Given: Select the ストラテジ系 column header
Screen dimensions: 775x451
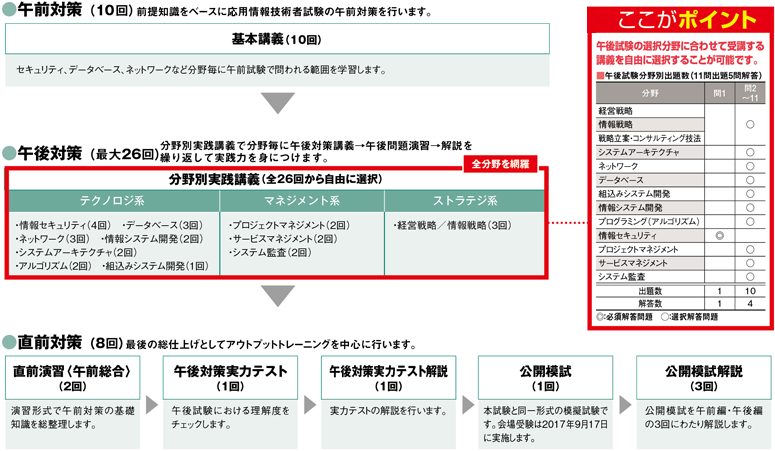Looking at the screenshot, I should pyautogui.click(x=464, y=198).
